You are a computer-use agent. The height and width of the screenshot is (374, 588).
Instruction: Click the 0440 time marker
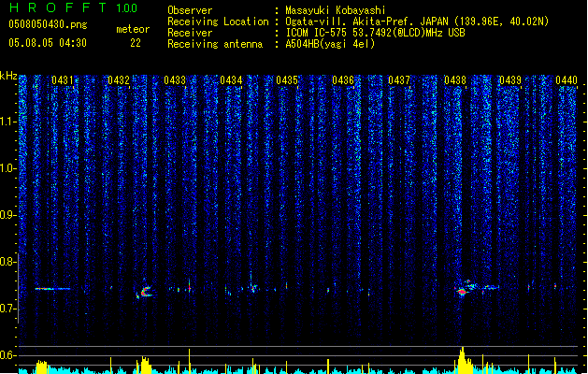pos(566,80)
